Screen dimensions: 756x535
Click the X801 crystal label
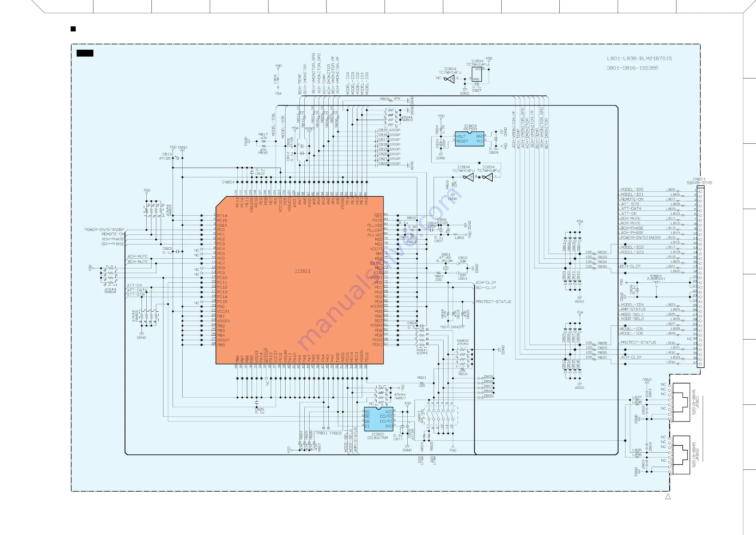(446, 255)
